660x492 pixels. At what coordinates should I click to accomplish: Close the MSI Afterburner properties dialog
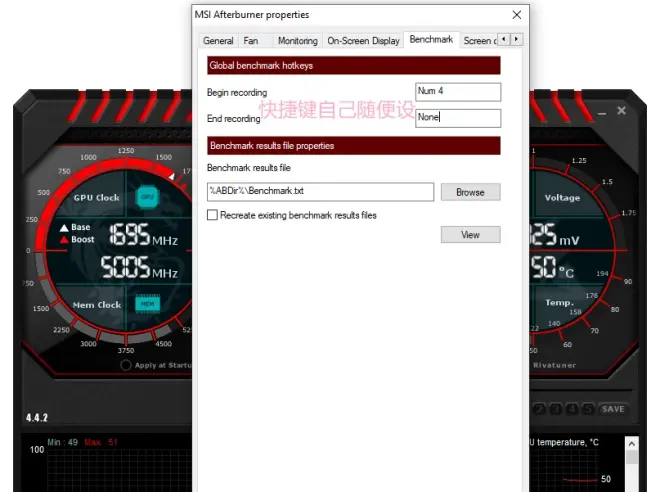[x=517, y=15]
